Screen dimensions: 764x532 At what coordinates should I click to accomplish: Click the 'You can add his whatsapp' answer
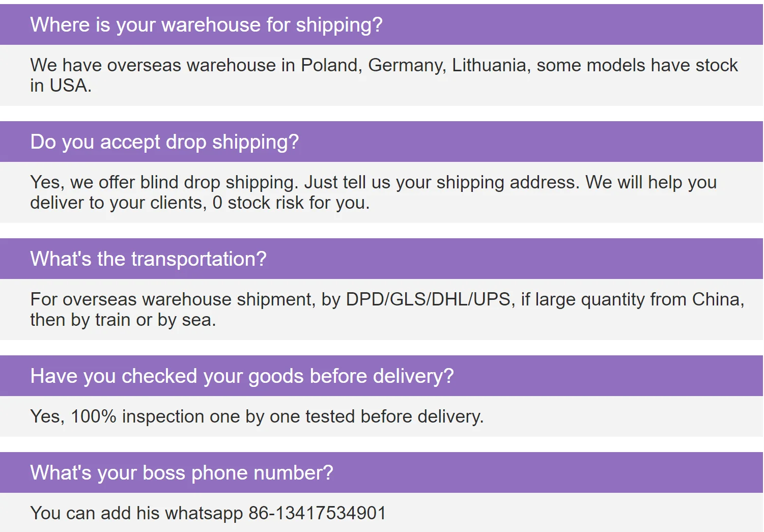pos(137,513)
